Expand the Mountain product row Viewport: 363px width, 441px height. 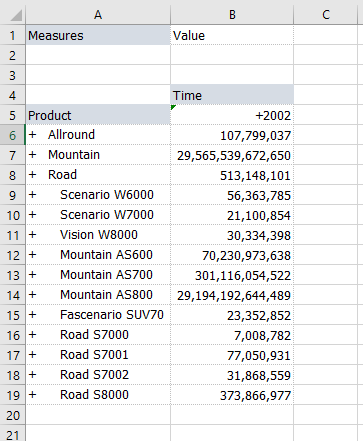click(x=32, y=155)
